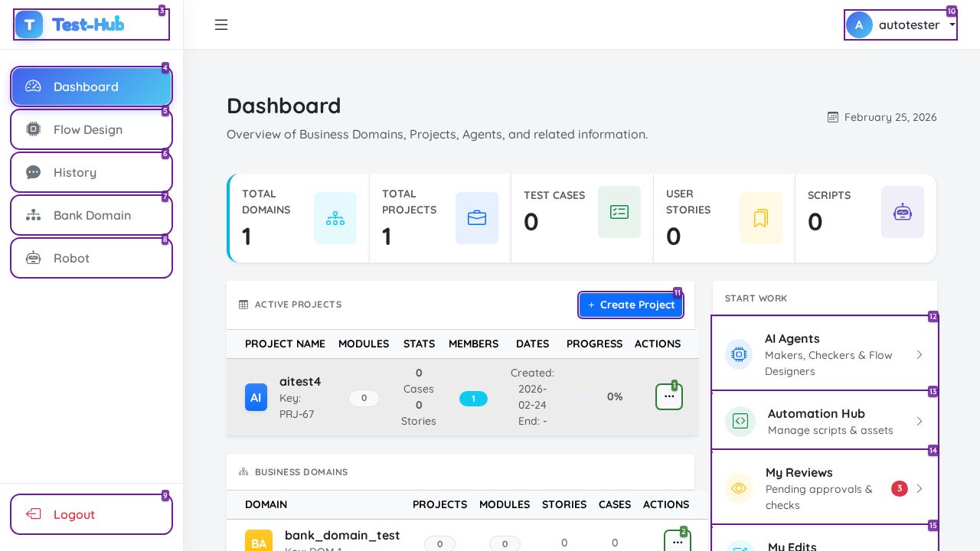The height and width of the screenshot is (551, 980).
Task: Click the AI Agents chip icon
Action: 739,354
